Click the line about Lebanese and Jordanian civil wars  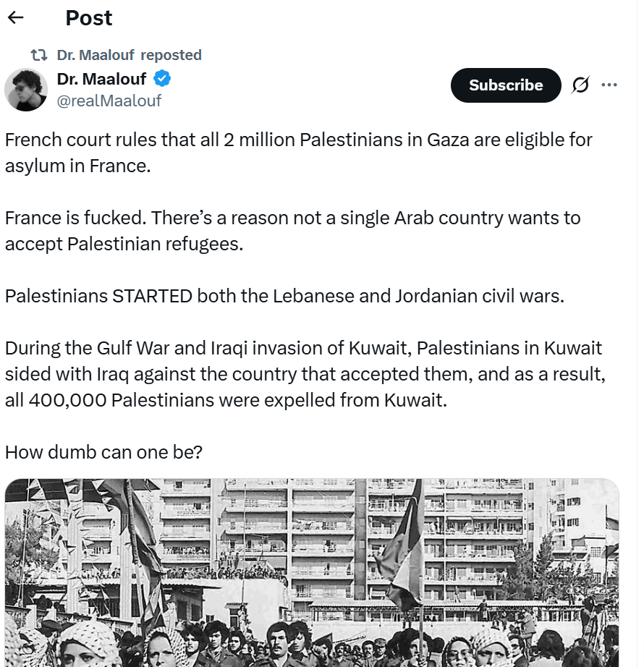click(x=284, y=297)
